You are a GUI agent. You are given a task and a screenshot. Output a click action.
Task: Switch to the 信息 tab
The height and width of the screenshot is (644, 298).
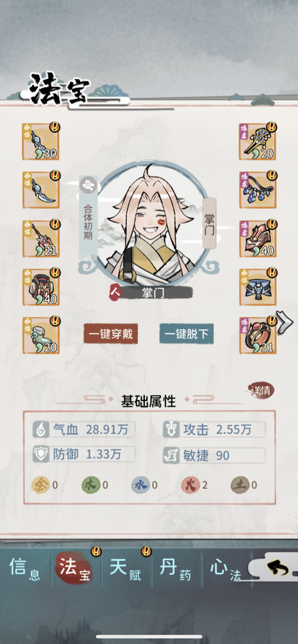pos(25,568)
